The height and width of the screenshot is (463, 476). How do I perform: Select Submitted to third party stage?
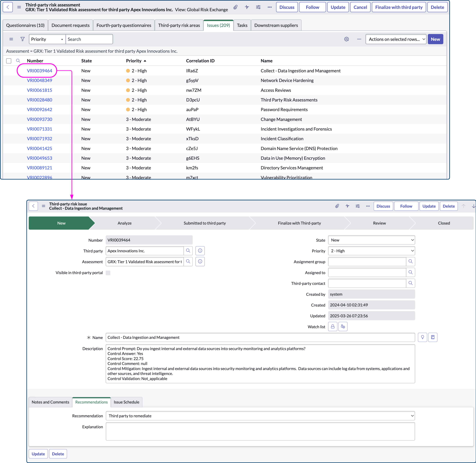(205, 223)
